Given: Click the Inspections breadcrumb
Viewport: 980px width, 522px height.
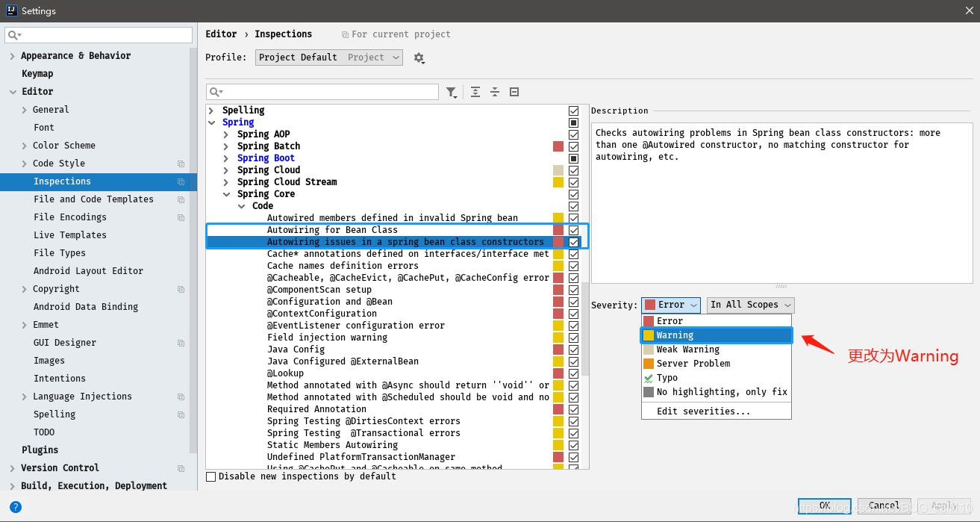Looking at the screenshot, I should point(283,34).
